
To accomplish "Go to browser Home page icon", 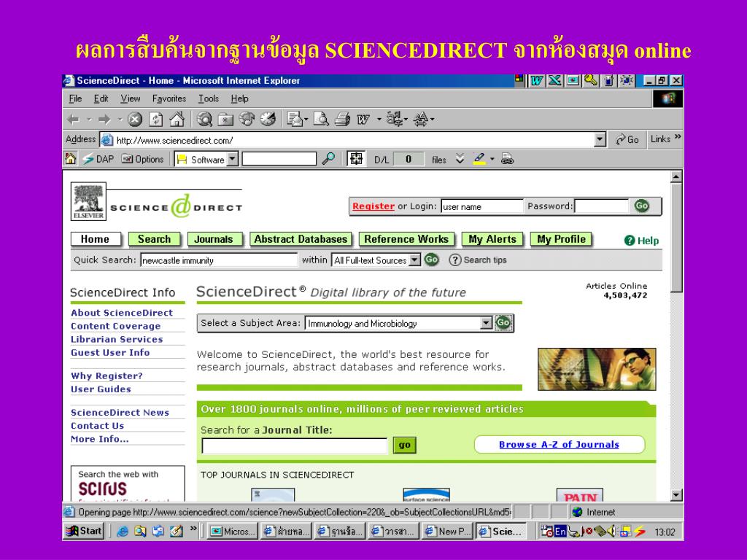I will (177, 119).
